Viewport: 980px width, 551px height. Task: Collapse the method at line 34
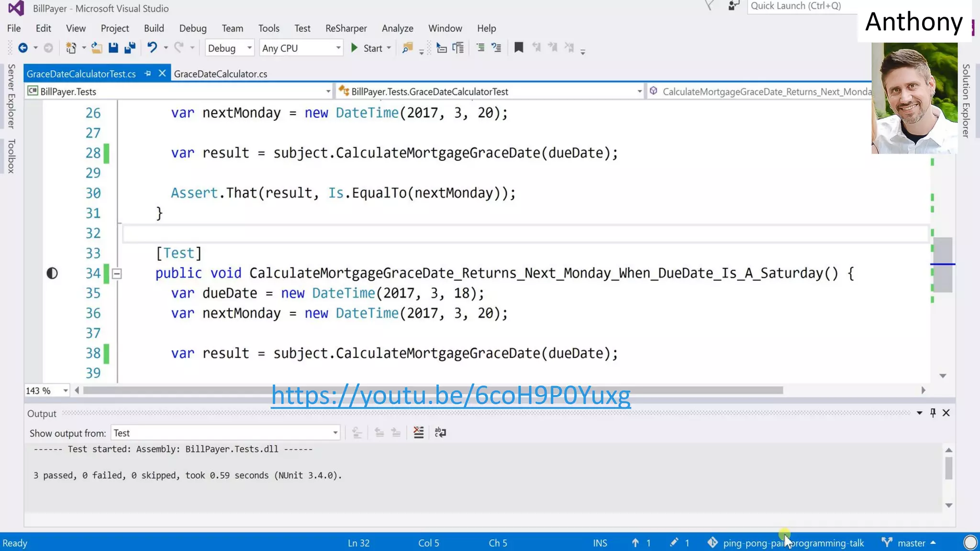coord(117,274)
